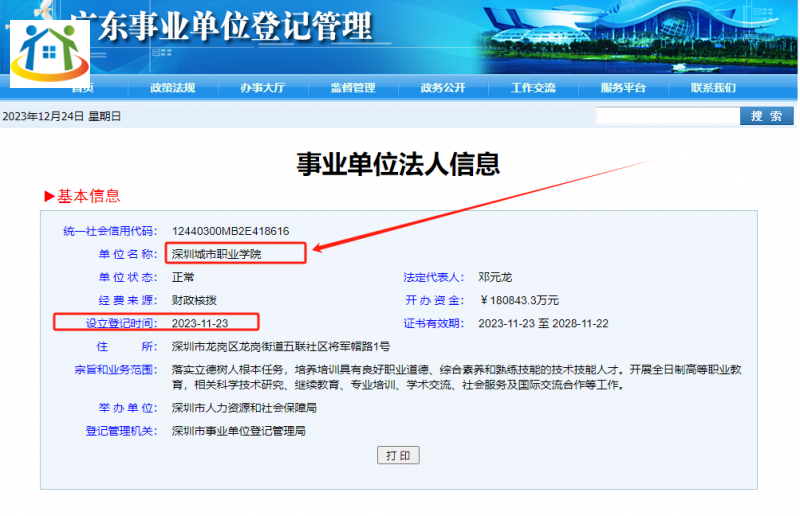Click the unit name 深圳城市职业学院
Viewport: 800px width, 516px height.
(216, 254)
